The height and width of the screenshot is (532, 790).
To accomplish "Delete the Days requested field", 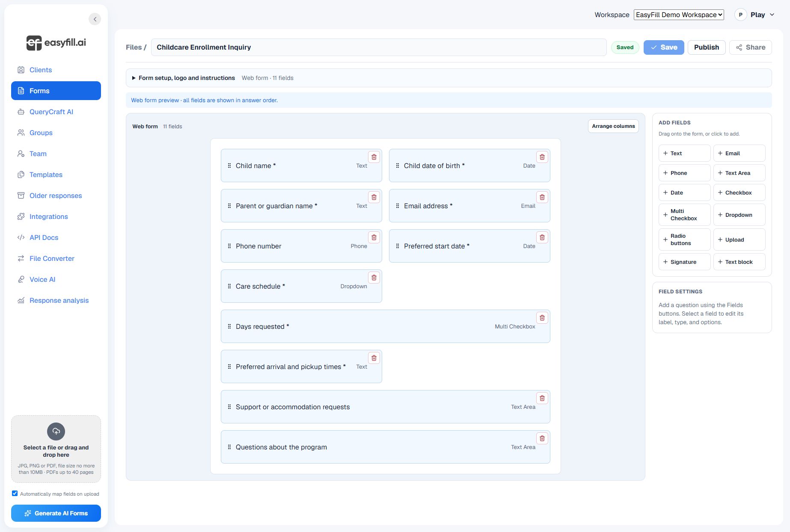I will [542, 318].
